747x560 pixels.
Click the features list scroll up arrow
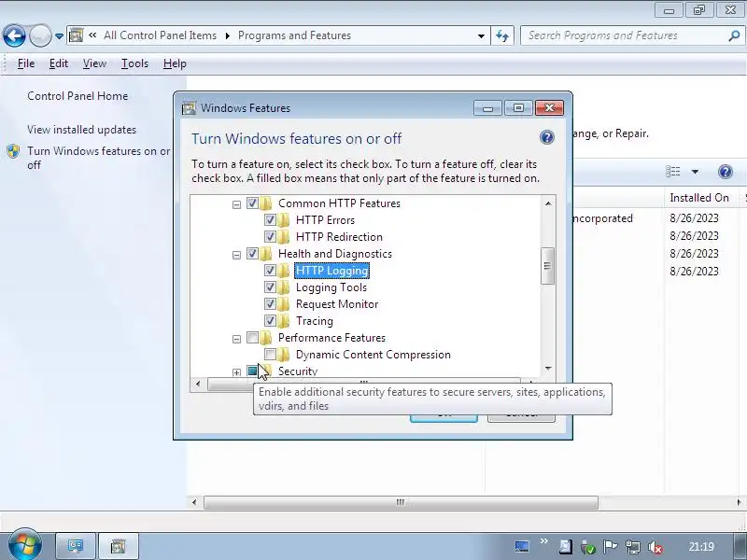[x=548, y=203]
